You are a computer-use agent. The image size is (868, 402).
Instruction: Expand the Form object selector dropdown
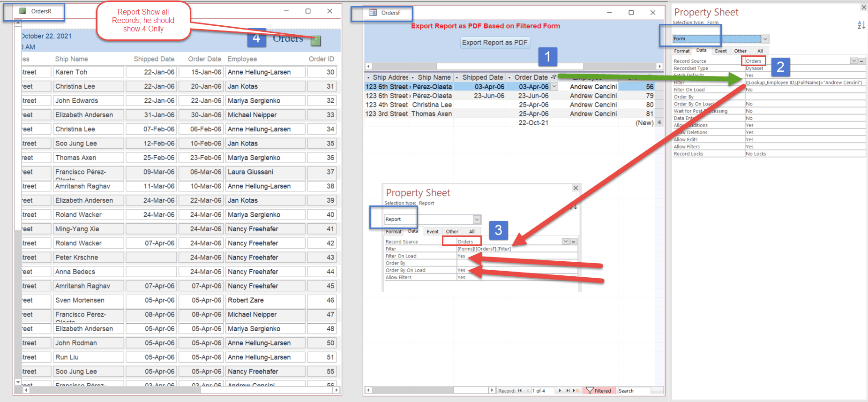[x=765, y=39]
